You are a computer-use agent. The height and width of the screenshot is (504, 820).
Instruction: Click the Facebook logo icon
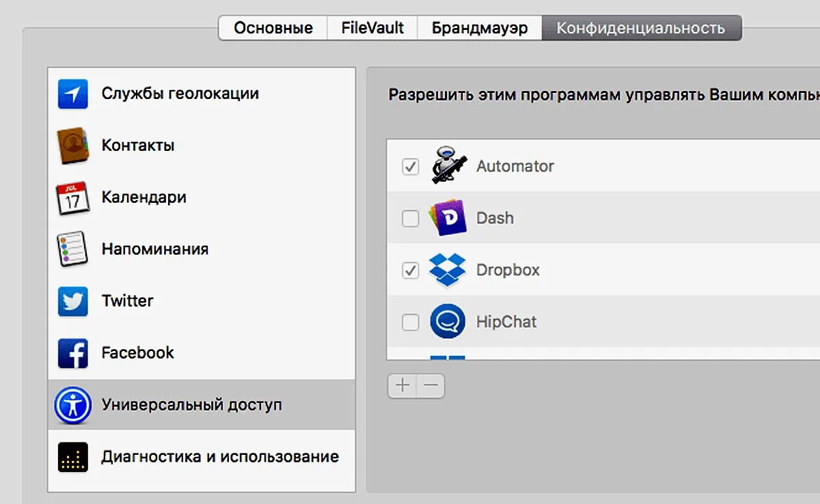73,353
